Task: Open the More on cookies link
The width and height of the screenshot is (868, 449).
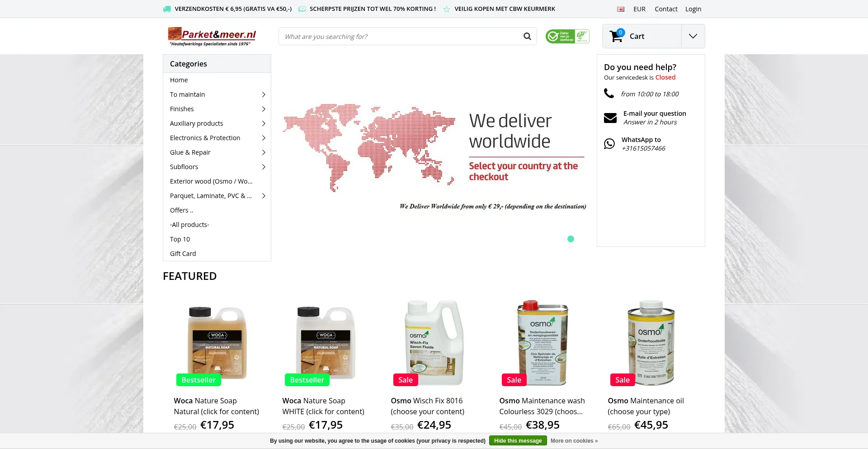Action: (x=574, y=441)
